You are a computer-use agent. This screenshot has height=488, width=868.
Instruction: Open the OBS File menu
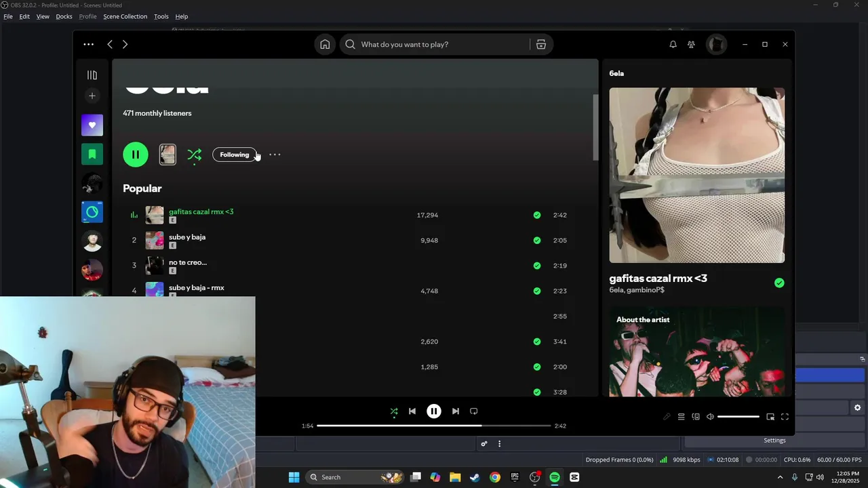[8, 16]
